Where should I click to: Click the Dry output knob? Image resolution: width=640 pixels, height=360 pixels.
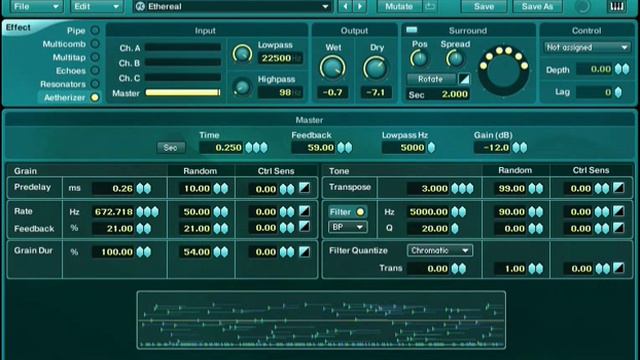click(376, 68)
